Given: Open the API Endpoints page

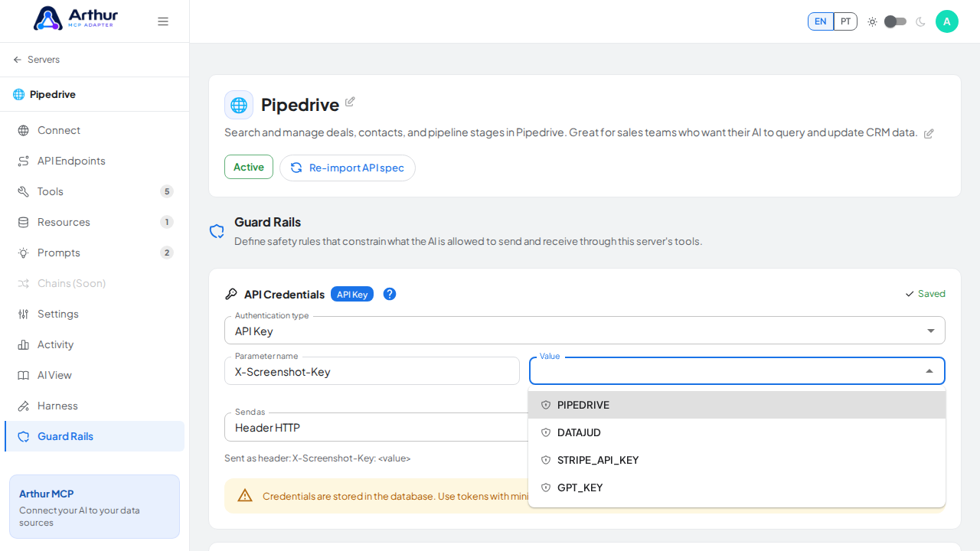Looking at the screenshot, I should 95,161.
